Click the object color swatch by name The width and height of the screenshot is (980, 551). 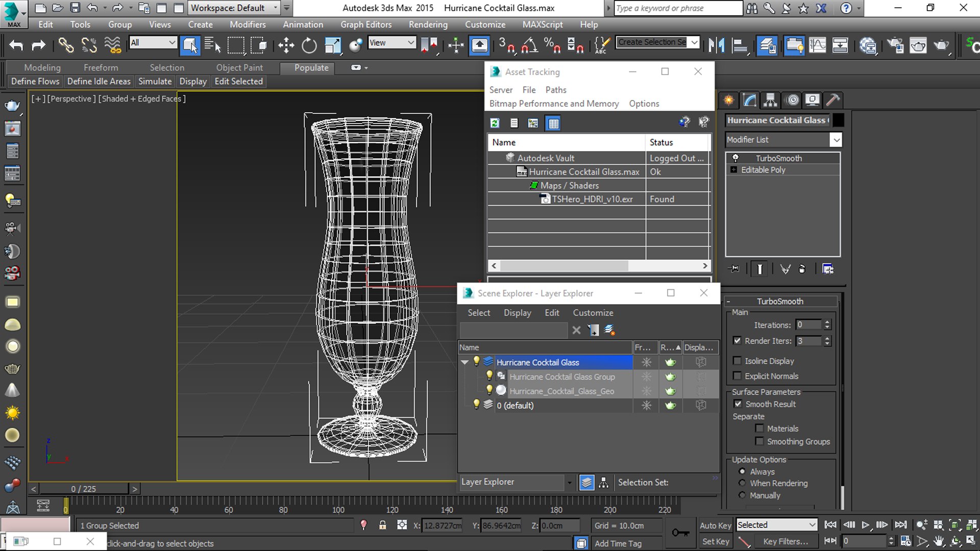838,120
